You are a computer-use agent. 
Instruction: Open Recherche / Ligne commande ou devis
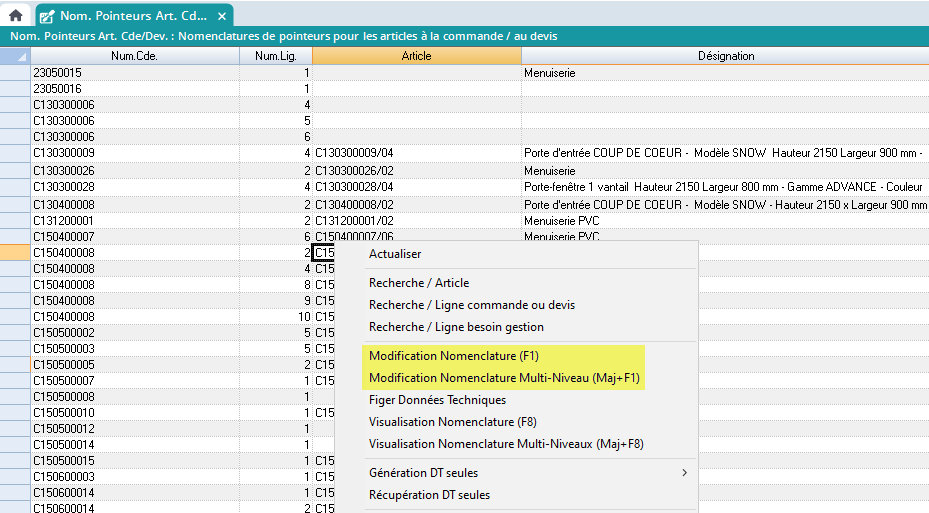pyautogui.click(x=471, y=305)
